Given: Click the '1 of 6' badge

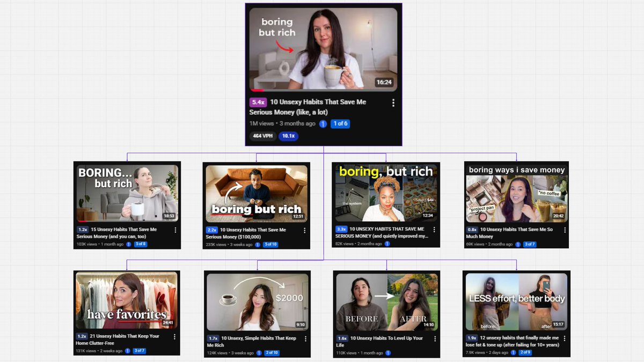Looking at the screenshot, I should pyautogui.click(x=340, y=123).
